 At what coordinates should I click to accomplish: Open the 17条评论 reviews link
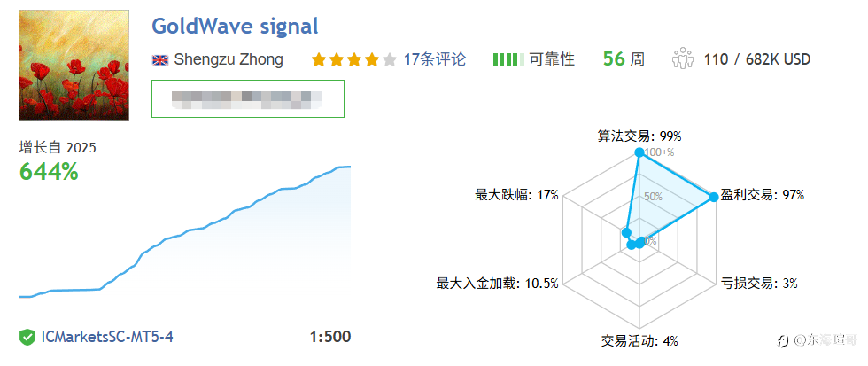[435, 59]
